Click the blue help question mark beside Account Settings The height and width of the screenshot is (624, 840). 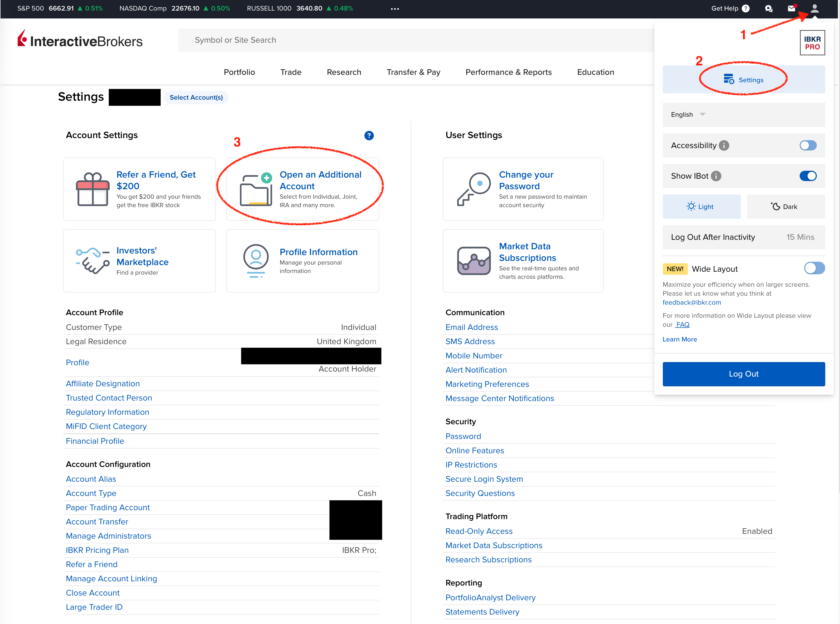[369, 136]
